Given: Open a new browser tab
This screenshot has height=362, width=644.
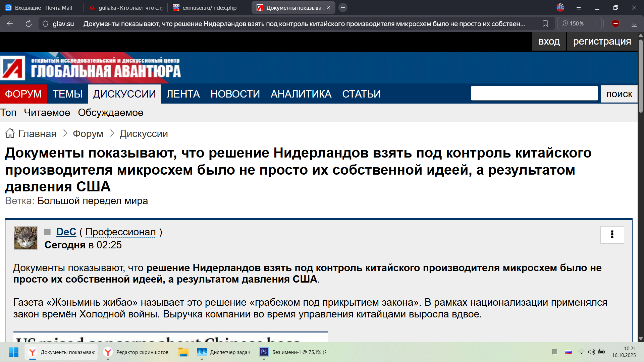Looking at the screenshot, I should tap(343, 7).
